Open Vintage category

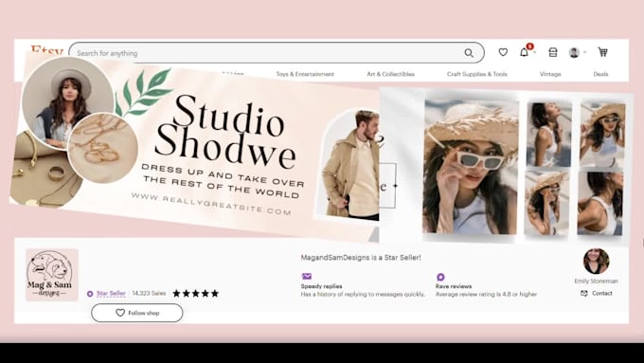550,74
